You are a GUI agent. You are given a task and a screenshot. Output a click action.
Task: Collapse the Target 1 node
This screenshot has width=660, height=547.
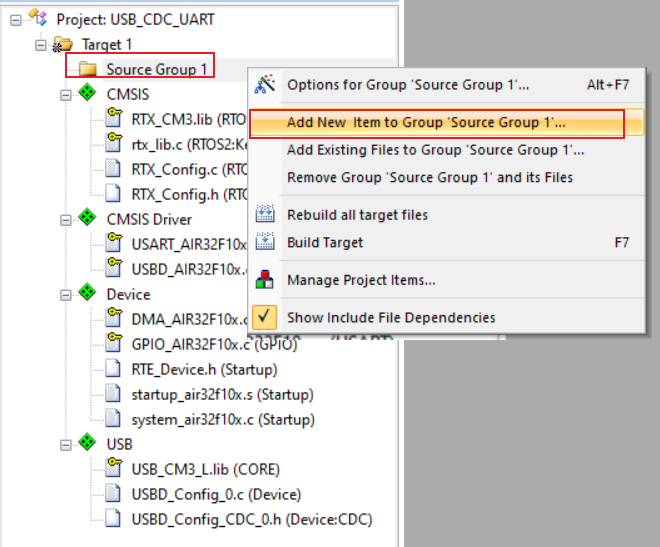point(41,45)
